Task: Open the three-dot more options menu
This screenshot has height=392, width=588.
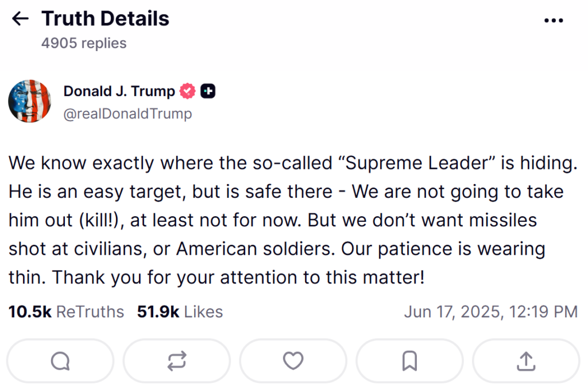Action: tap(553, 21)
